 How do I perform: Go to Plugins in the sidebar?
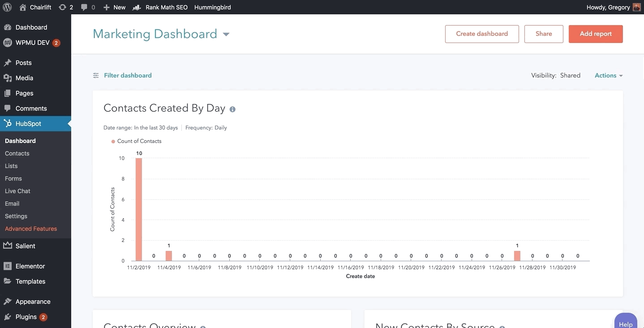click(26, 317)
